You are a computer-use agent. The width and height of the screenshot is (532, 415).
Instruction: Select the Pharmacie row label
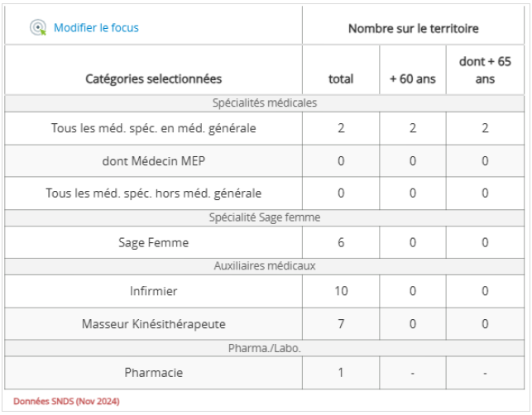154,373
